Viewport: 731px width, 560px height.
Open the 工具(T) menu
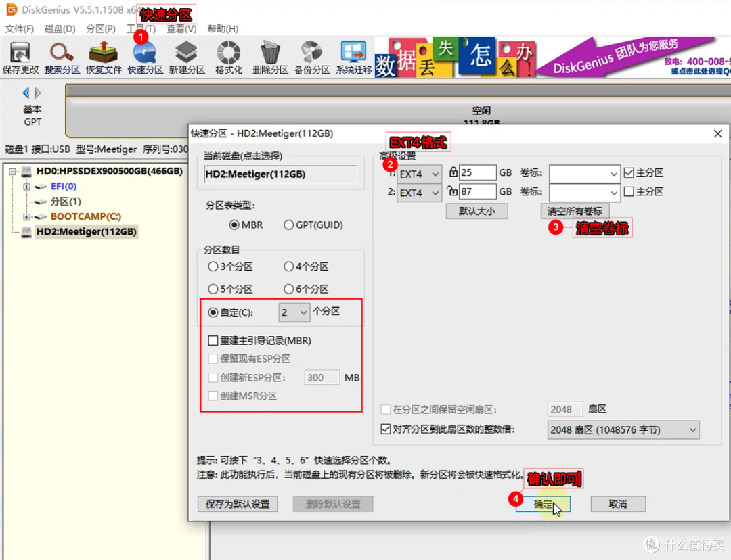click(139, 29)
